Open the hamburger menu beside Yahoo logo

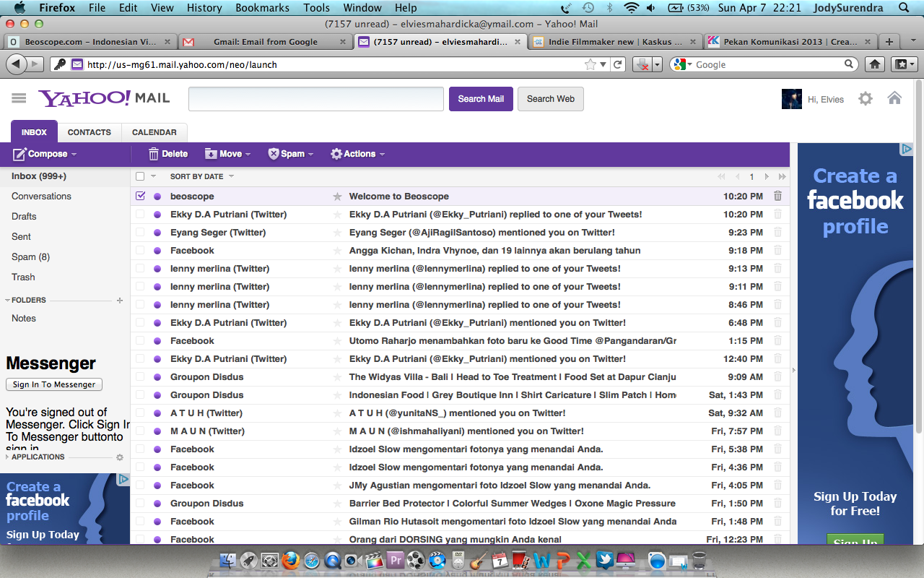[19, 98]
